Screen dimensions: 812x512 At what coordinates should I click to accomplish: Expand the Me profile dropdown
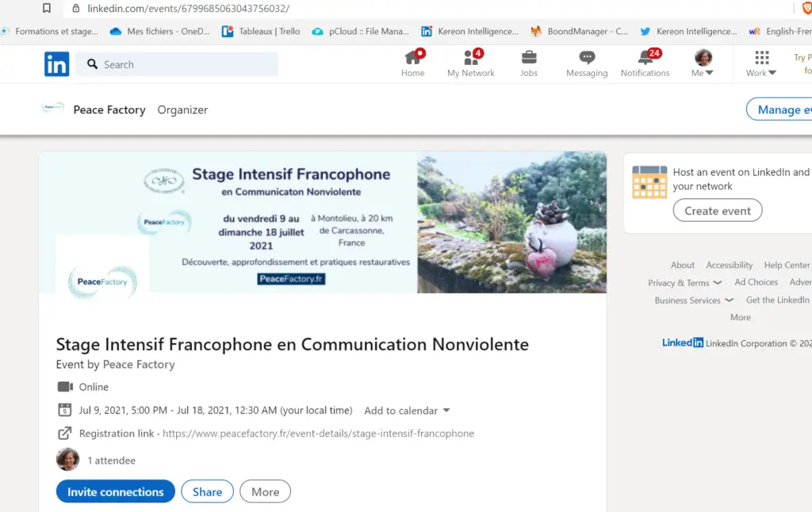click(x=703, y=63)
